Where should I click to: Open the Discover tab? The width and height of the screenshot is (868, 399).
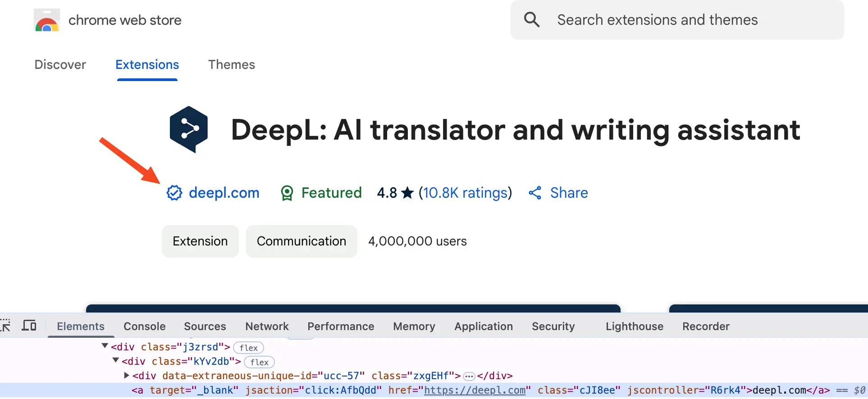(60, 64)
